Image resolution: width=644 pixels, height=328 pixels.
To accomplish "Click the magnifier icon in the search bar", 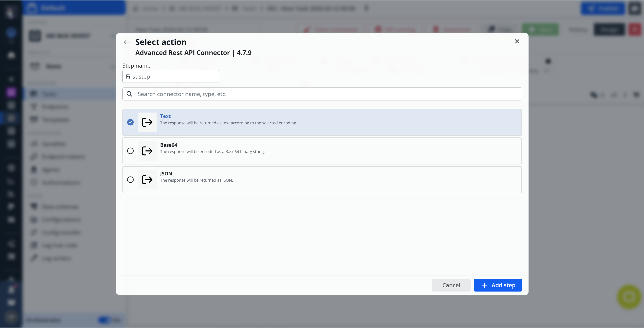I will pos(129,94).
